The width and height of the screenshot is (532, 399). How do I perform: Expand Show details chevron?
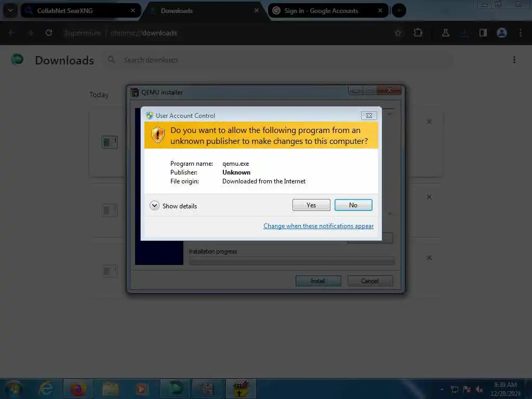(x=154, y=206)
